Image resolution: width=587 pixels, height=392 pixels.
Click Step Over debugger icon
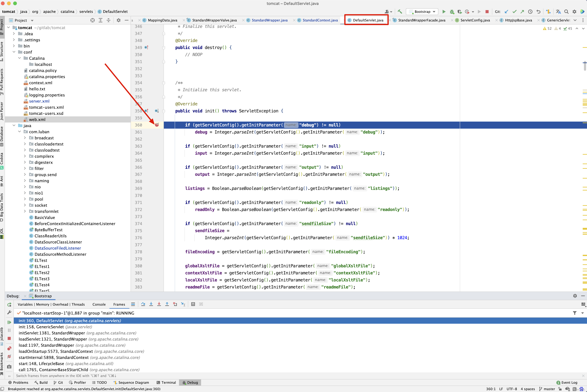143,304
